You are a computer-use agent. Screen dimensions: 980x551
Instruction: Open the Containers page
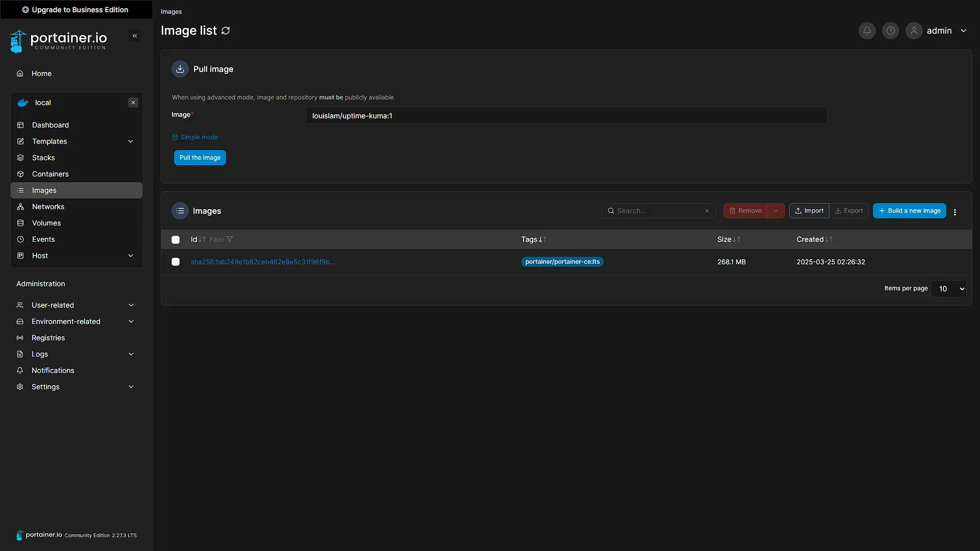point(77,174)
